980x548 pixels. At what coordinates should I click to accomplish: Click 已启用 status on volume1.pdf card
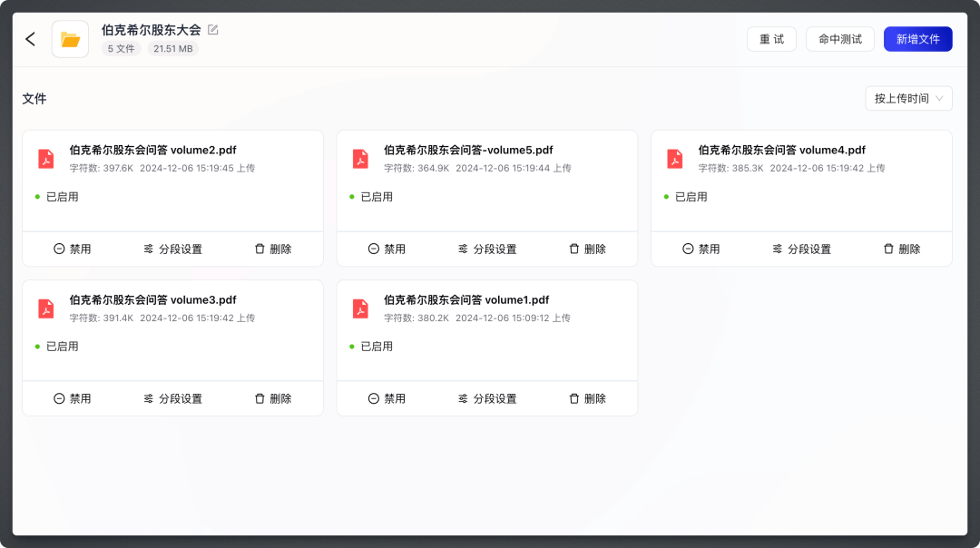[x=371, y=347]
